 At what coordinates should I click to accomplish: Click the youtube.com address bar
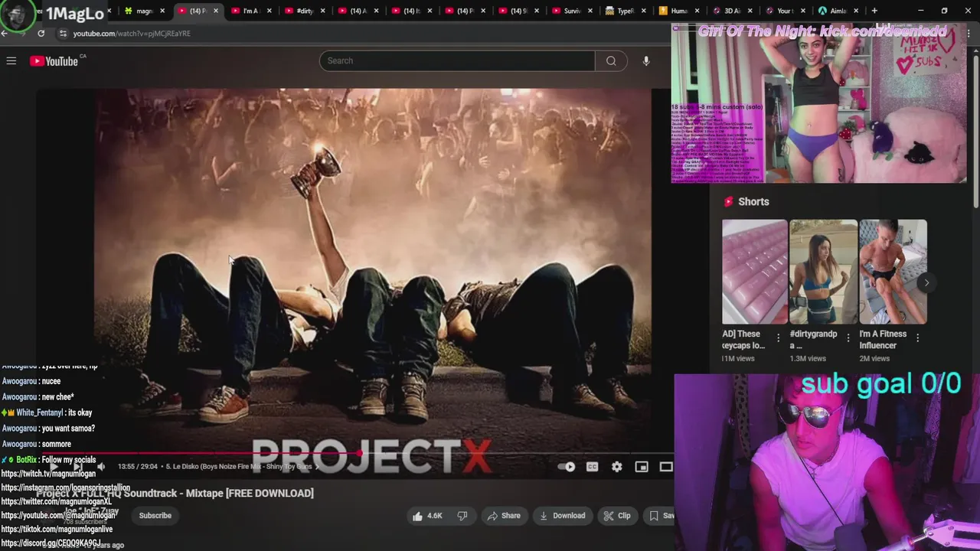[132, 34]
